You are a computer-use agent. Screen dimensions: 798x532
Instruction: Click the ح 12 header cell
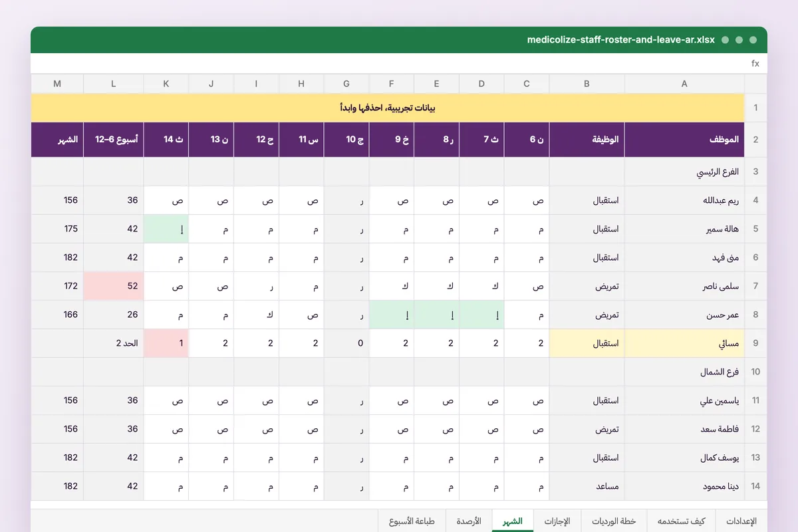click(257, 140)
